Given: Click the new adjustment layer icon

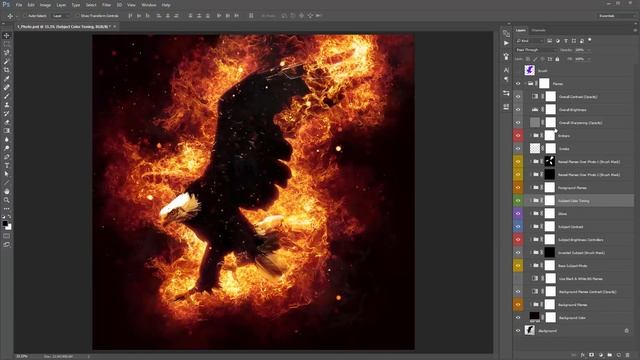Looking at the screenshot, I should point(600,355).
